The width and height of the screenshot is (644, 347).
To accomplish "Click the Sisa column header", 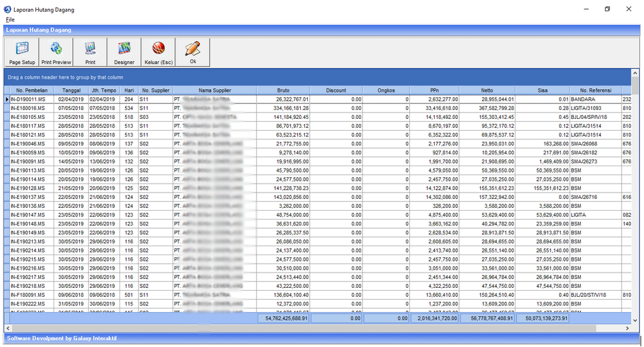I will [x=542, y=90].
